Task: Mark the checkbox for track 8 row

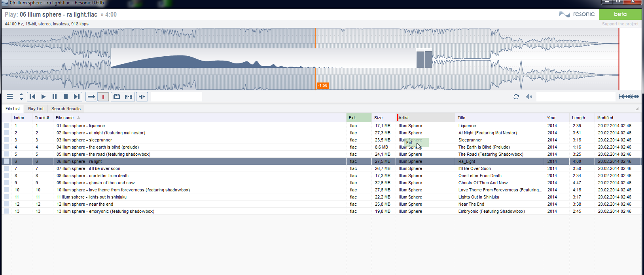Action: tap(6, 176)
